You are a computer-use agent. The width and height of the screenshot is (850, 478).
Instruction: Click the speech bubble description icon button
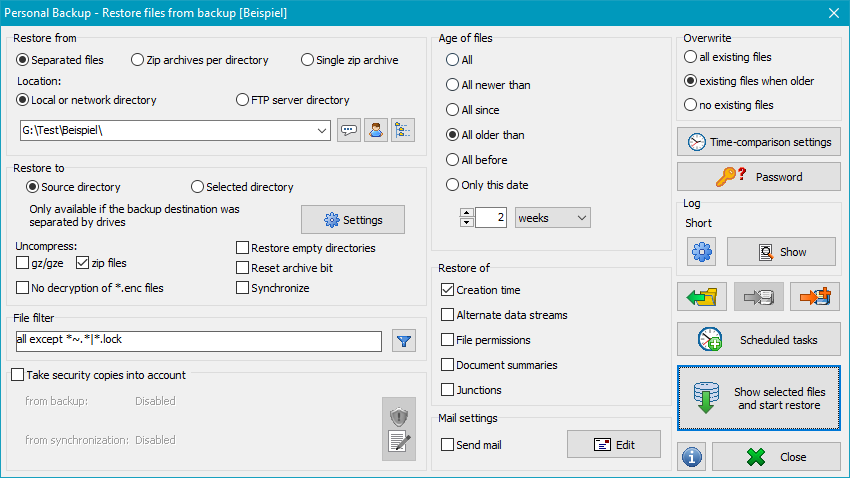click(349, 131)
